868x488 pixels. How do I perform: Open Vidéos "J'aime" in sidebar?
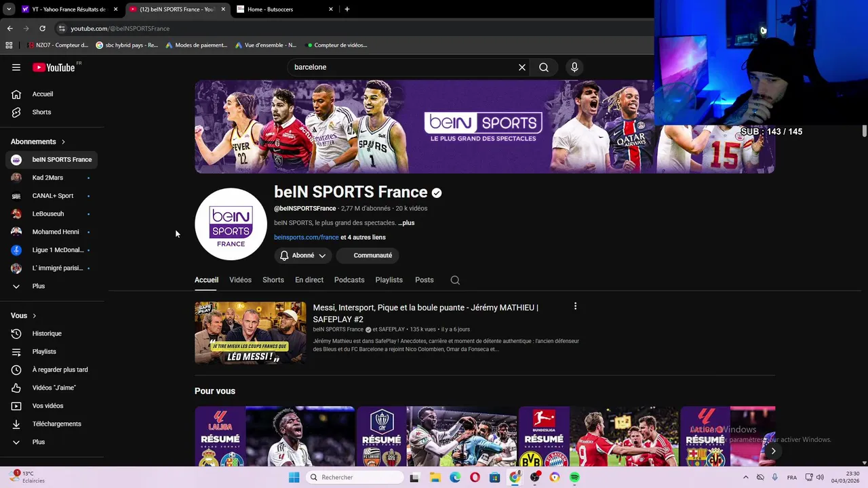tap(53, 388)
